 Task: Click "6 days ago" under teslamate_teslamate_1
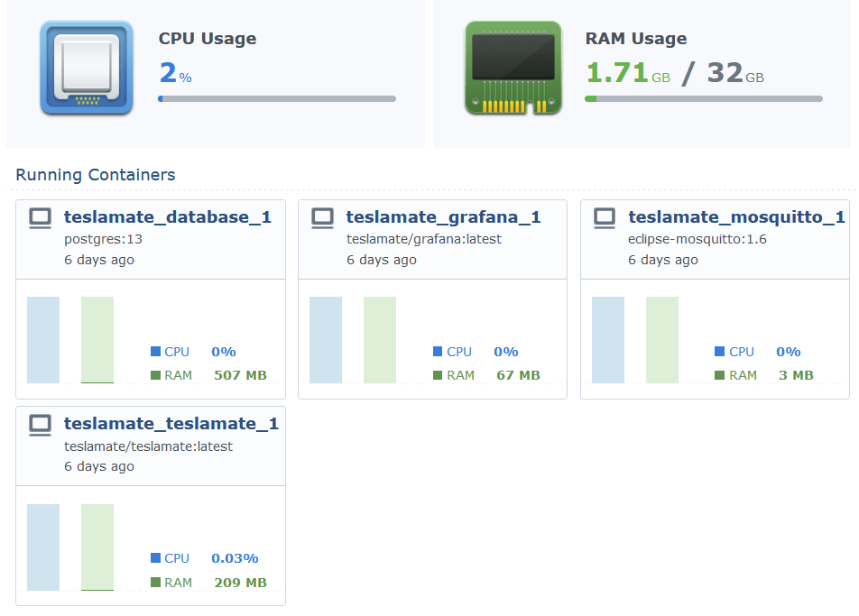tap(99, 466)
